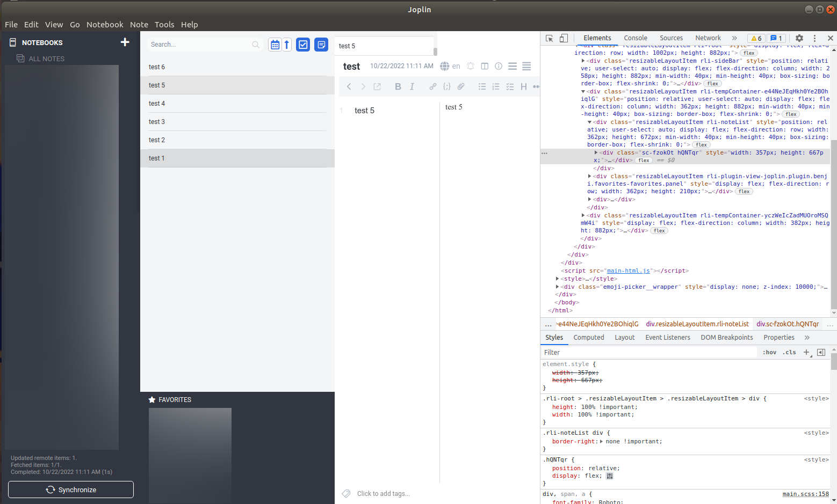Insert numbered list in editor
The height and width of the screenshot is (504, 837).
point(496,86)
